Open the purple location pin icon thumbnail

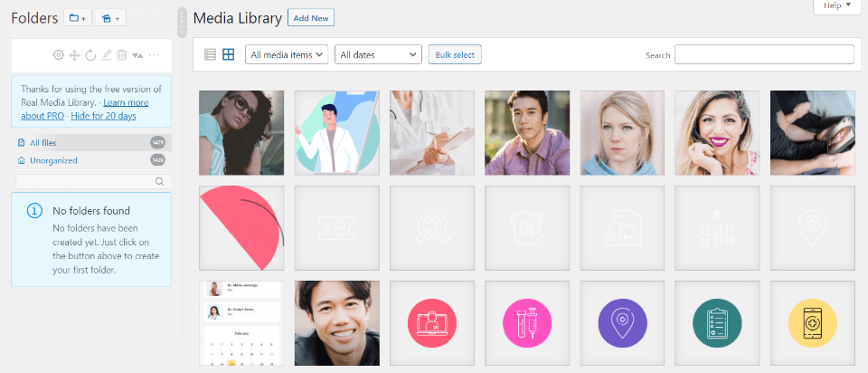tap(622, 323)
